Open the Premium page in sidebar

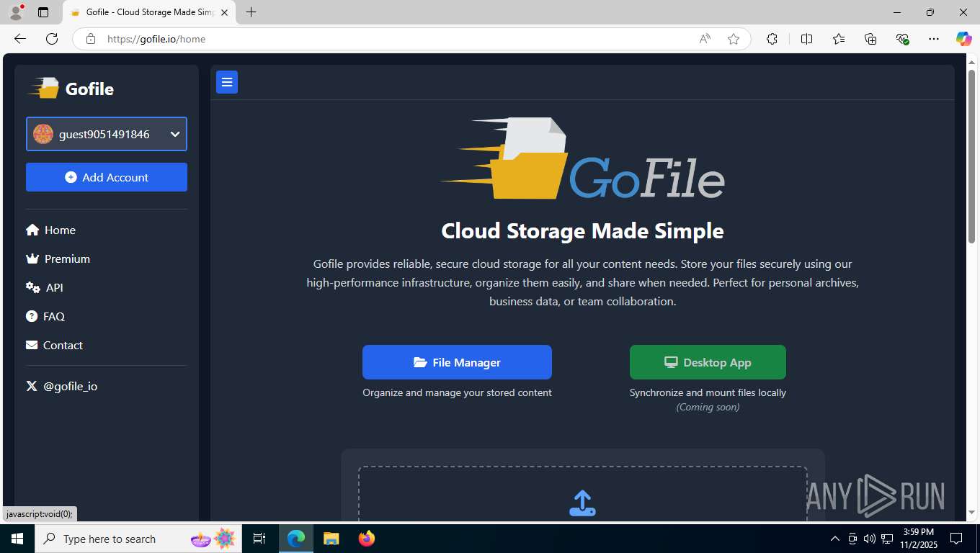click(x=58, y=258)
